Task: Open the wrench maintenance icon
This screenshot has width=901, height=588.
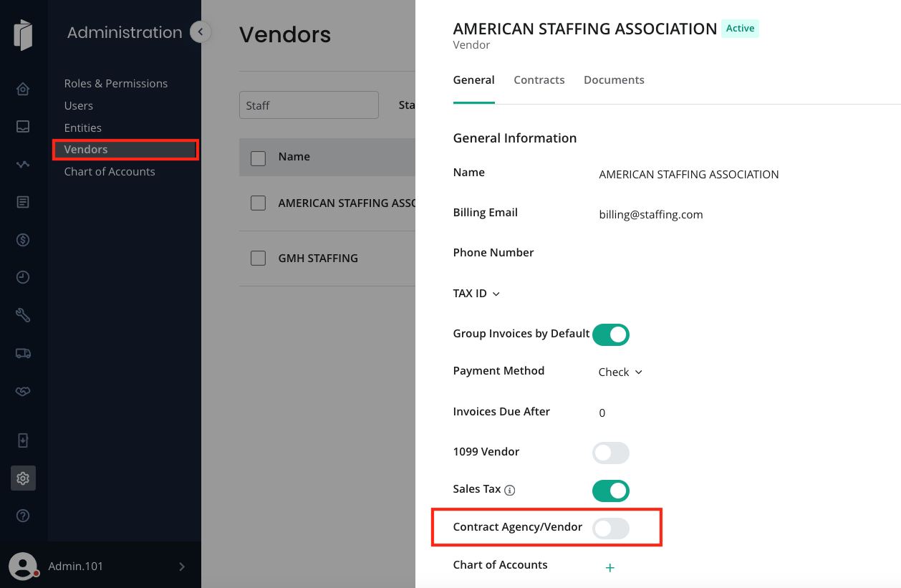Action: point(23,315)
